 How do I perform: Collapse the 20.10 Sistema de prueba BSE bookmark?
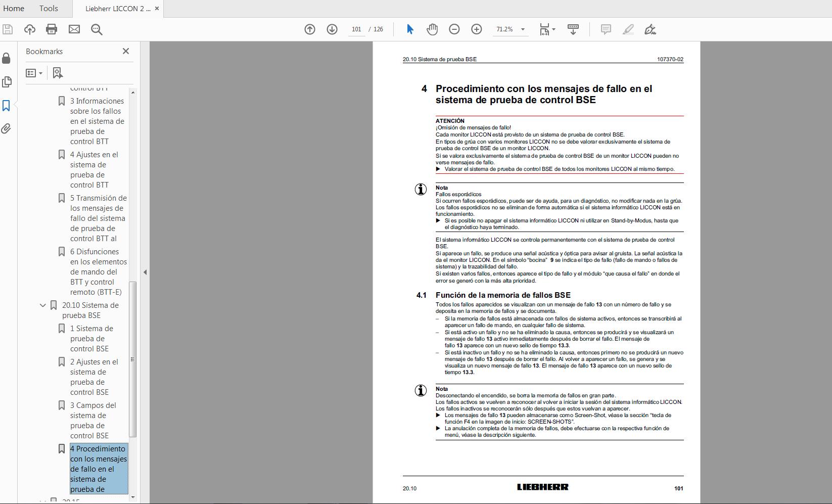coord(42,305)
